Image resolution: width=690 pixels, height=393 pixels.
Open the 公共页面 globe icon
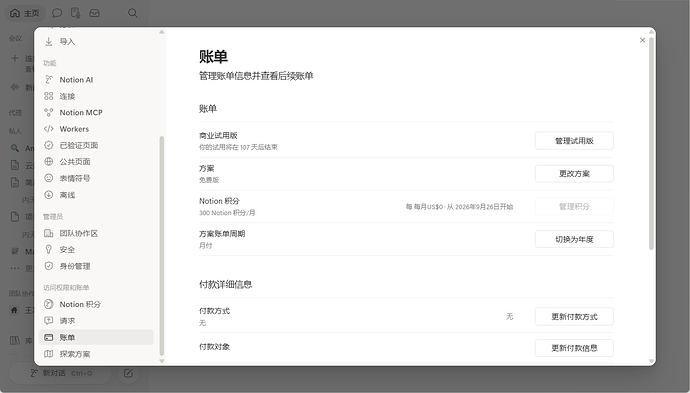click(x=49, y=162)
